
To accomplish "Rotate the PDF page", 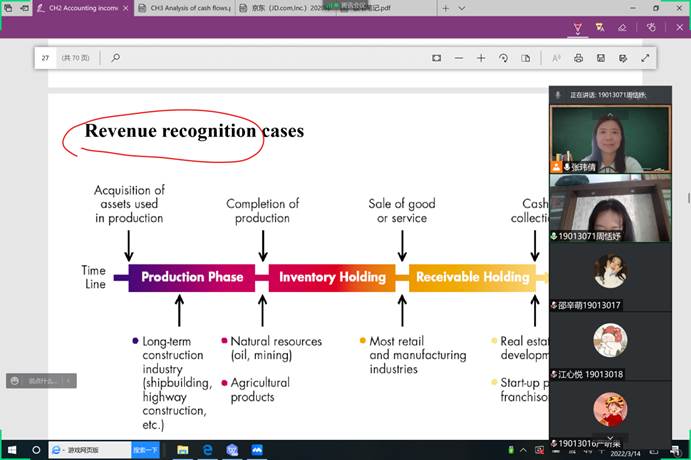I will tap(503, 58).
